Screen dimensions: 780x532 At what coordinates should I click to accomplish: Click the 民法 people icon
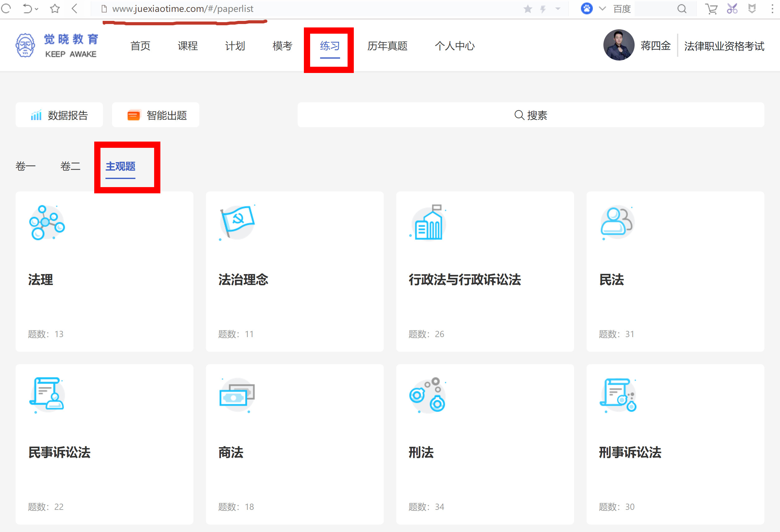tap(617, 222)
